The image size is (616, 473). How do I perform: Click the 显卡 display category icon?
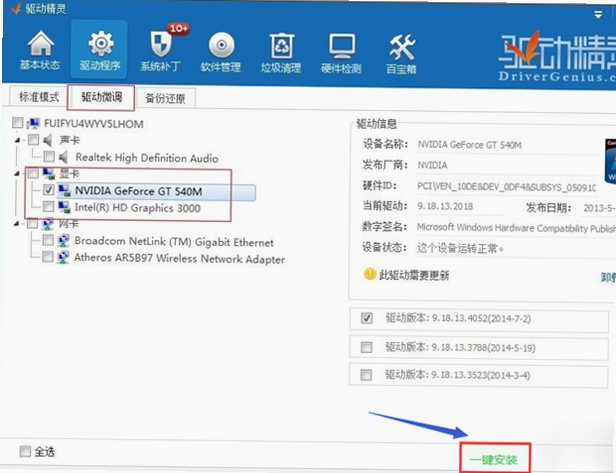(49, 173)
